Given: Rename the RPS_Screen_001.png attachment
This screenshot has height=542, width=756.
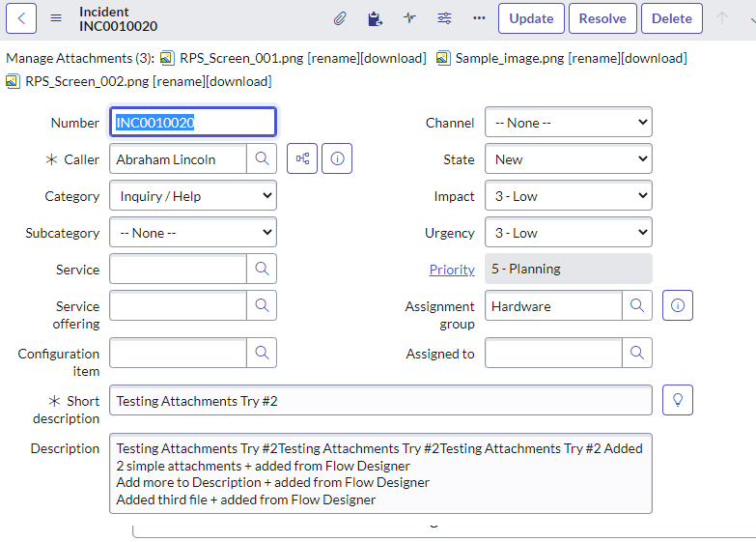Looking at the screenshot, I should tap(334, 58).
